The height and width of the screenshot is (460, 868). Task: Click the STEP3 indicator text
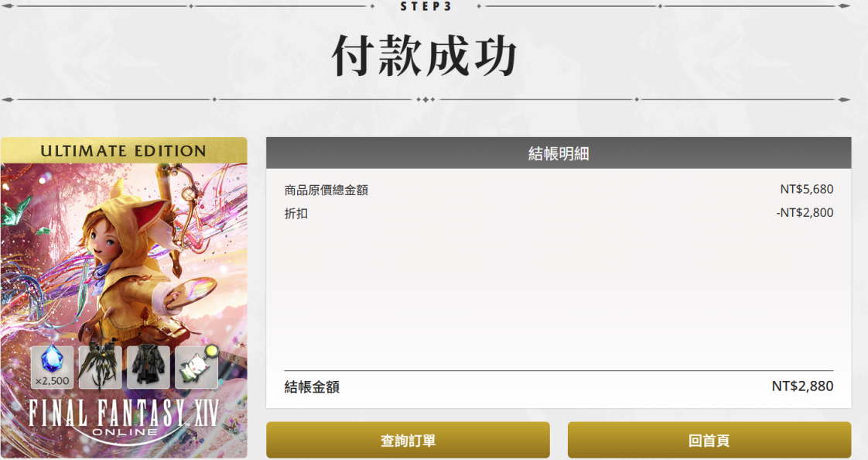click(426, 6)
